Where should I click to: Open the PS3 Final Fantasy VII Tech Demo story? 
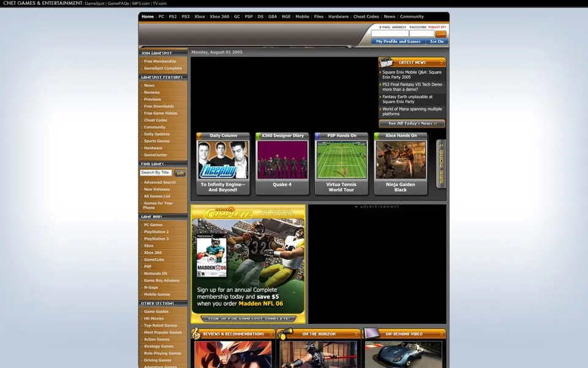click(412, 86)
